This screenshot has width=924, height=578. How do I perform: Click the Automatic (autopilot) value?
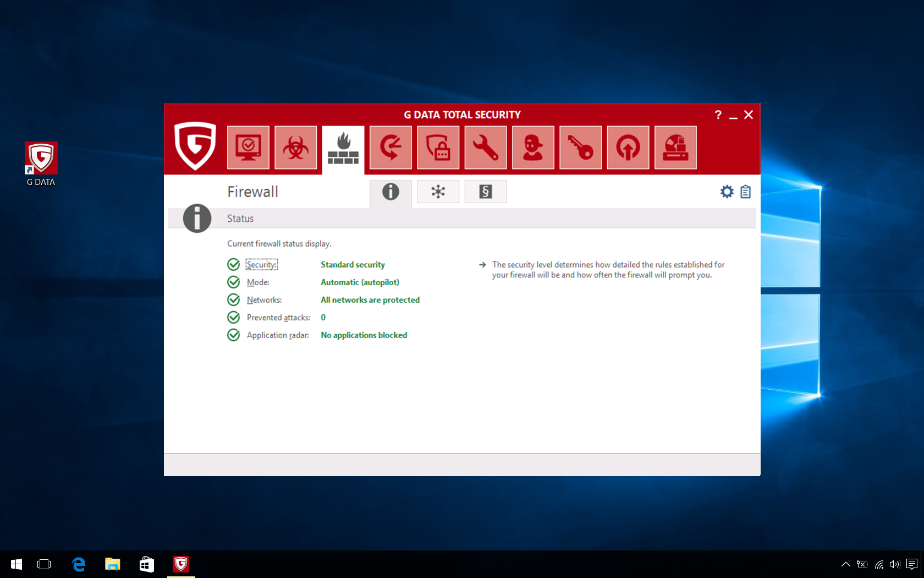pos(360,282)
